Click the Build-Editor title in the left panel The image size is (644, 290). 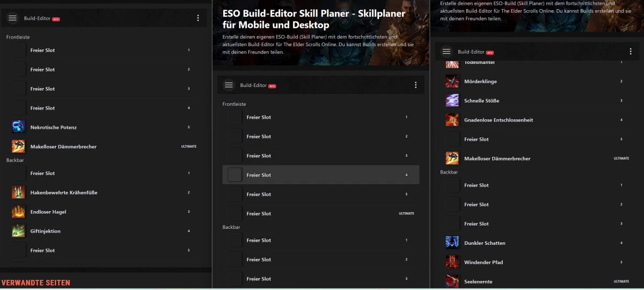coord(37,18)
